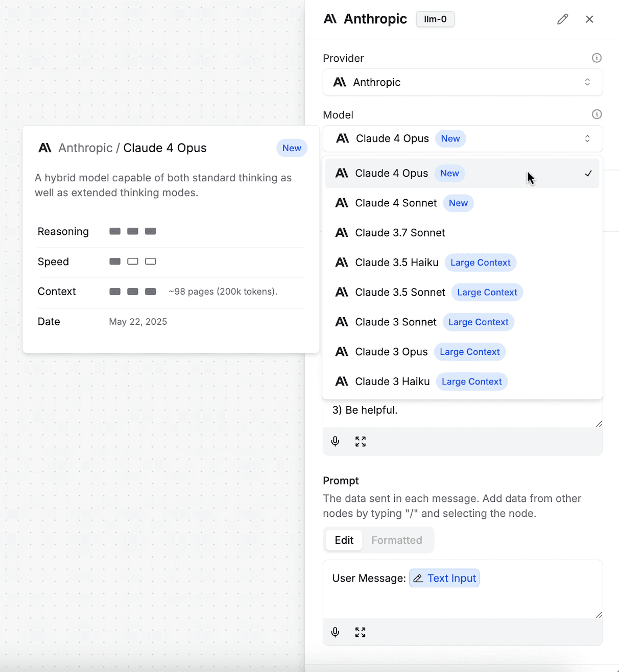Switch to the Edit prompt tab
Viewport: 619px width, 672px height.
tap(344, 540)
